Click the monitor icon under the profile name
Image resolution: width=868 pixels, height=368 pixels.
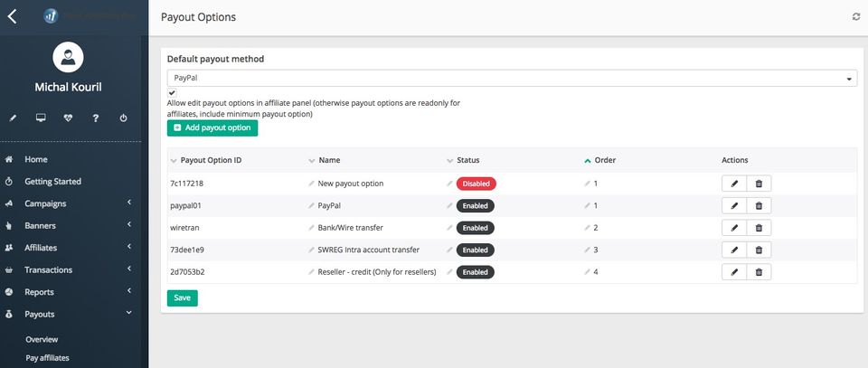click(41, 118)
